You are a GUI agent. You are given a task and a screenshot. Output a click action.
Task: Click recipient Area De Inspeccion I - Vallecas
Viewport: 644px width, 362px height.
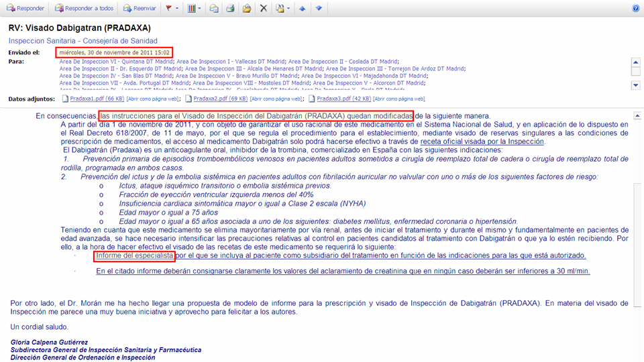click(x=231, y=62)
